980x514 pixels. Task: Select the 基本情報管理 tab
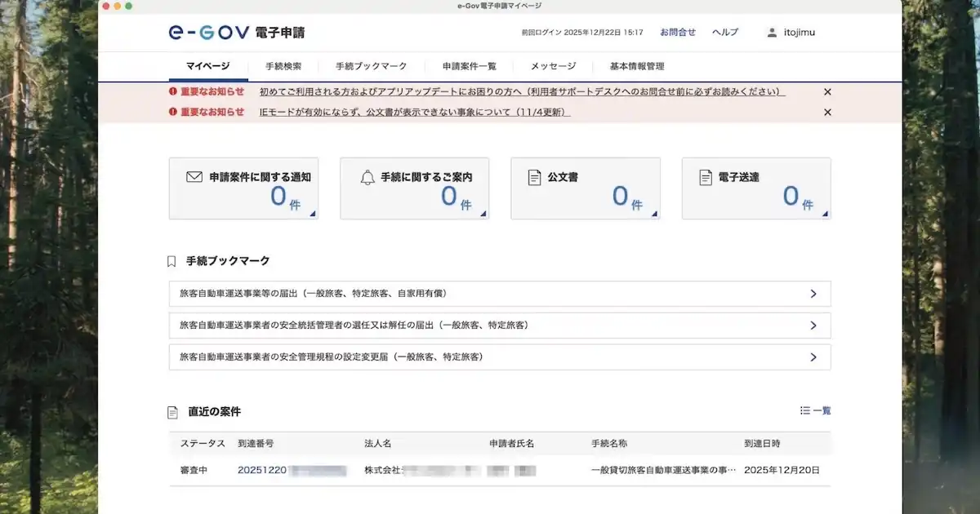click(x=637, y=67)
